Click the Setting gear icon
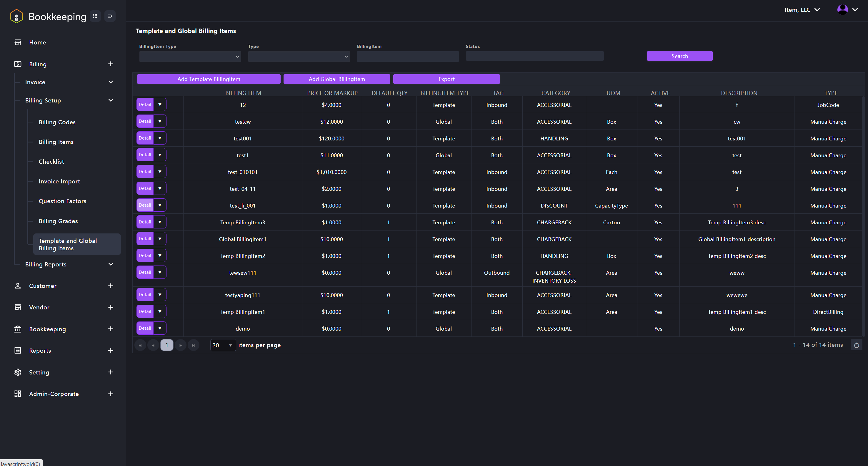The height and width of the screenshot is (466, 868). 18,372
